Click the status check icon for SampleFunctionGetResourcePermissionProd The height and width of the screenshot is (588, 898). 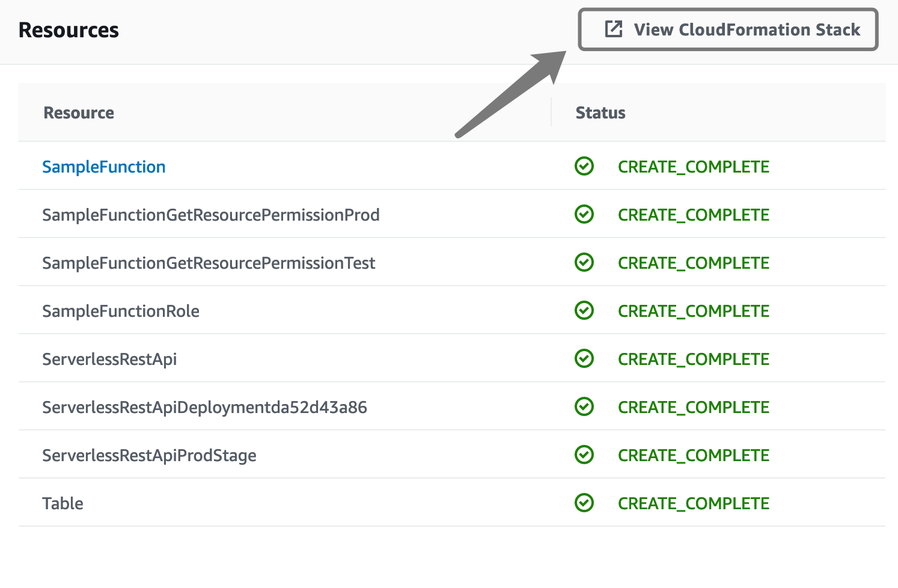coord(584,214)
